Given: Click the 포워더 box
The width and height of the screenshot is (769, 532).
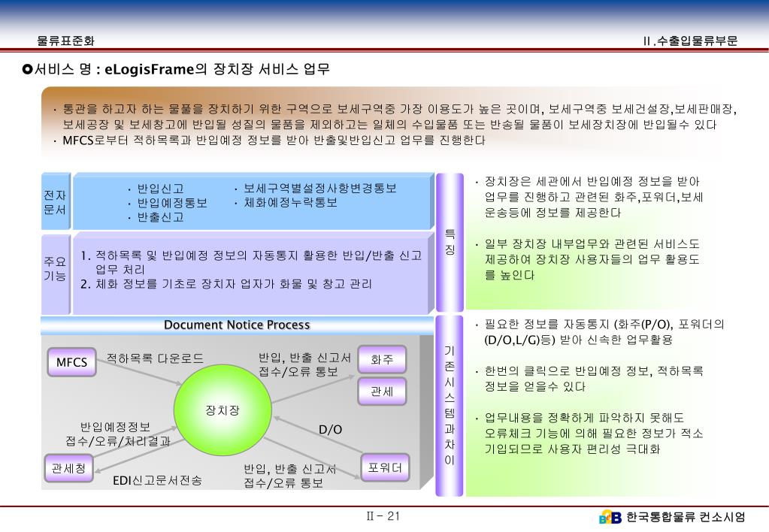Looking at the screenshot, I should click(385, 467).
